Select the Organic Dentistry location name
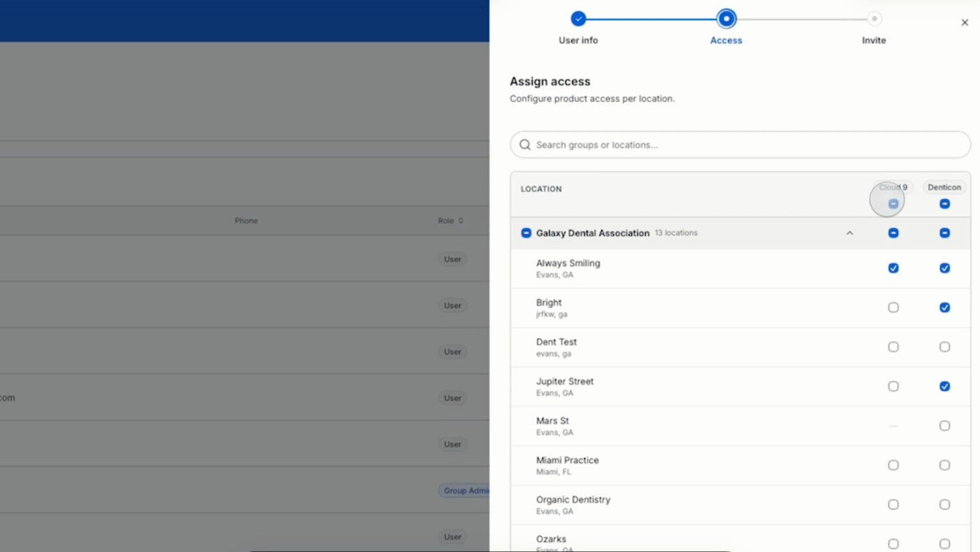The image size is (980, 552). 573,499
